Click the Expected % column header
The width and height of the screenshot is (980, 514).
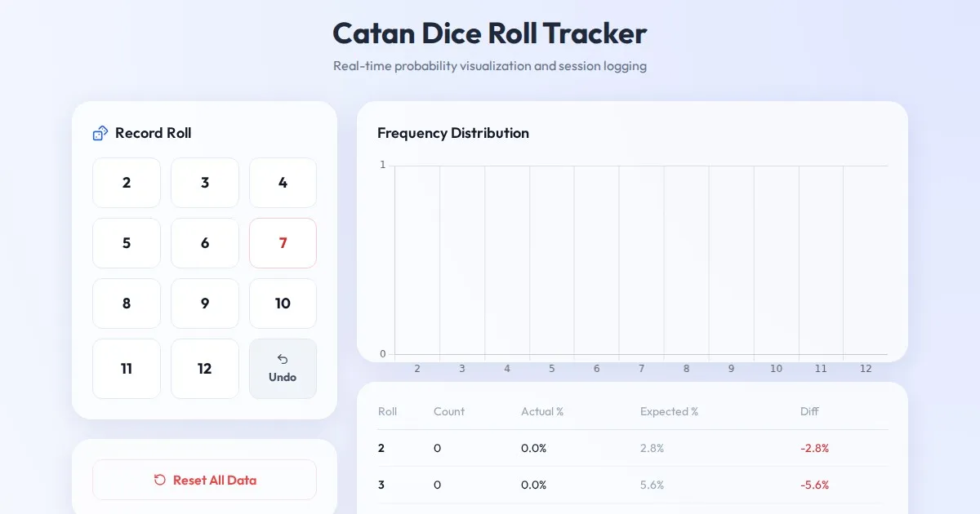(669, 411)
